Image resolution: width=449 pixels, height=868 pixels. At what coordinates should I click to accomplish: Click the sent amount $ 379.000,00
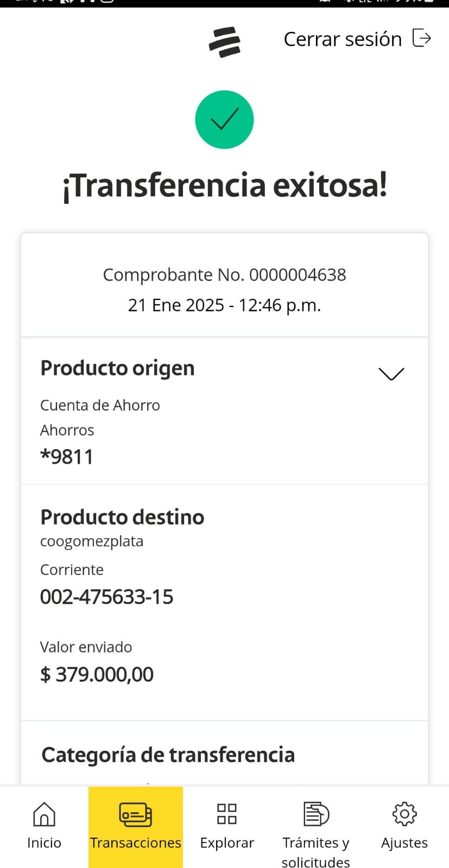coord(97,674)
